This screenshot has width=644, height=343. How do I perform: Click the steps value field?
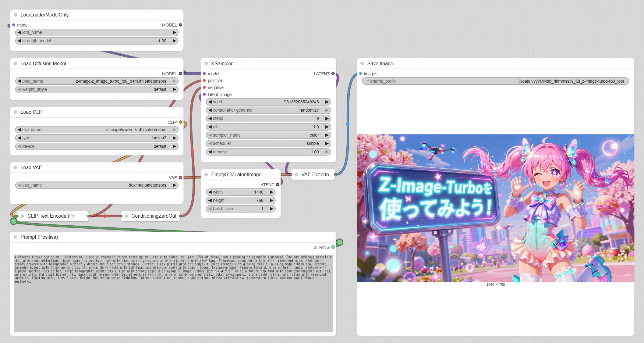click(x=268, y=118)
